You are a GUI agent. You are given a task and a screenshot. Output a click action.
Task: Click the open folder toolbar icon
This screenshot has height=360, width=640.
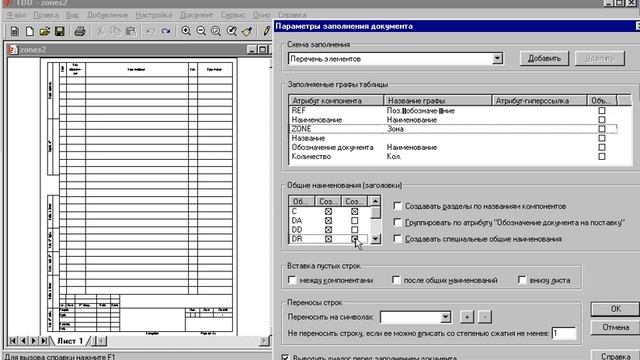45,31
